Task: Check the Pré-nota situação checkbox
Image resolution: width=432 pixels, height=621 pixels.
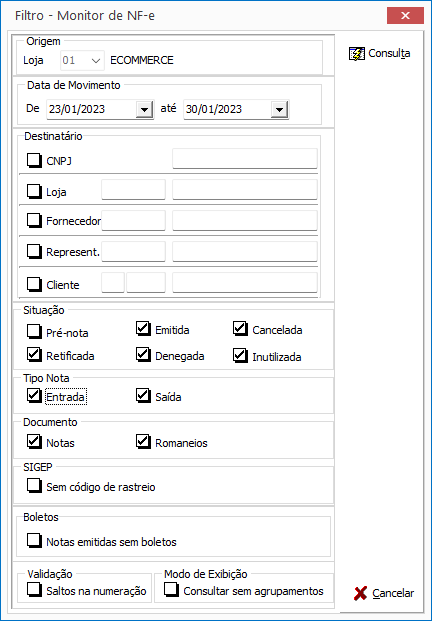Action: coord(34,331)
